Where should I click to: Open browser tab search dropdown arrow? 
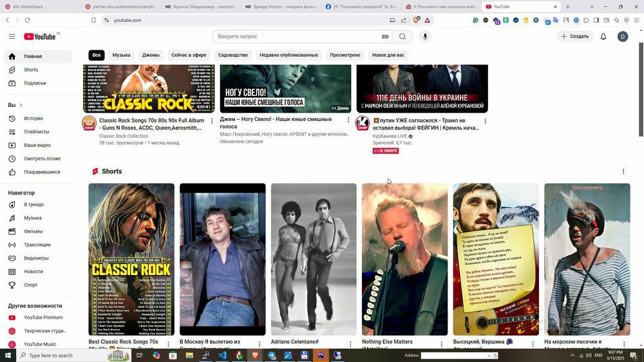click(591, 6)
